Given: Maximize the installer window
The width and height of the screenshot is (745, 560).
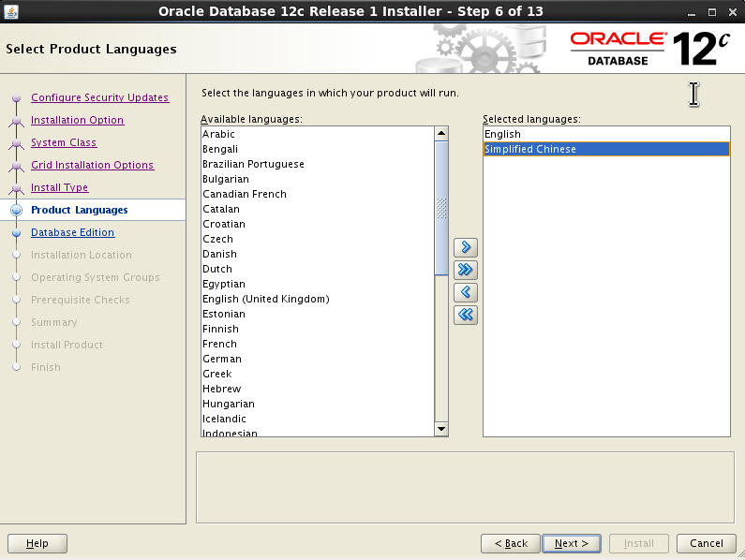Looking at the screenshot, I should click(x=712, y=13).
